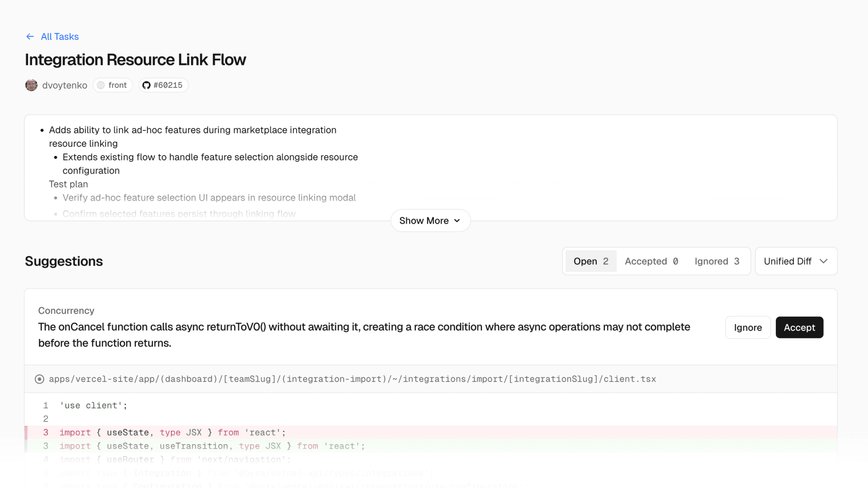This screenshot has width=868, height=488.
Task: Click the back arrow icon
Action: point(30,37)
